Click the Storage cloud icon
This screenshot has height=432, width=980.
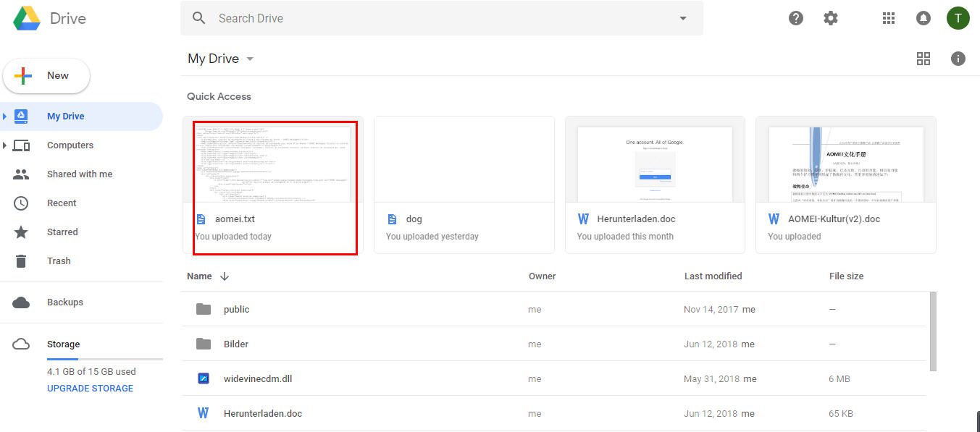coord(21,344)
